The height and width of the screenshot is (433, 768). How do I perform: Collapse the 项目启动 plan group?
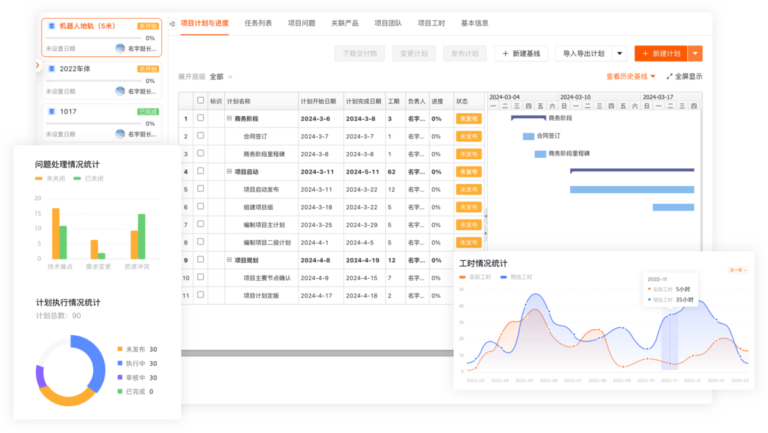[x=229, y=171]
